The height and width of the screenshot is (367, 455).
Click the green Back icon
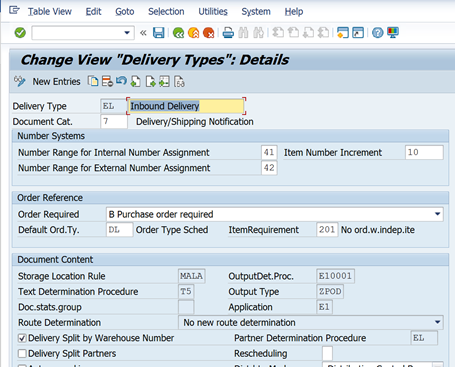pos(178,33)
